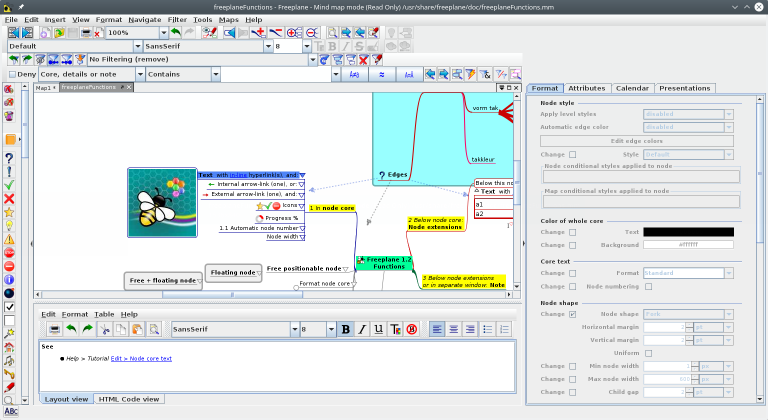This screenshot has height=420, width=768.
Task: Toggle the Uniform margin checkbox
Action: pyautogui.click(x=648, y=353)
